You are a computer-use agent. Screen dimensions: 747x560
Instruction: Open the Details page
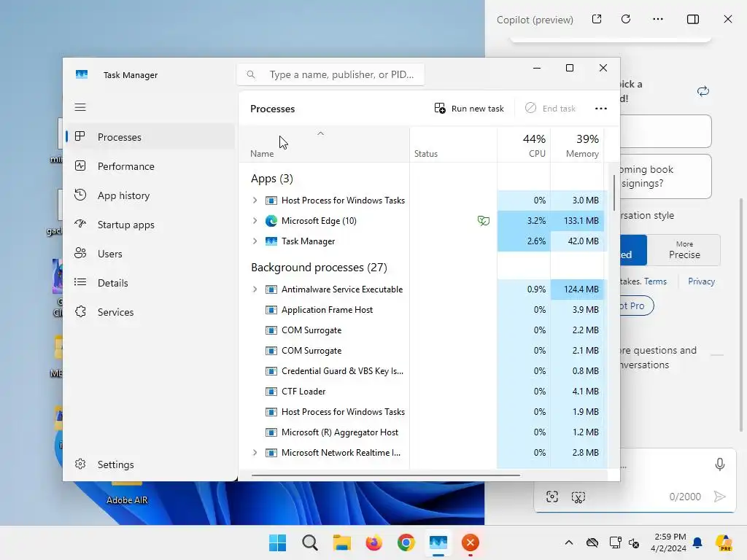(x=150, y=283)
